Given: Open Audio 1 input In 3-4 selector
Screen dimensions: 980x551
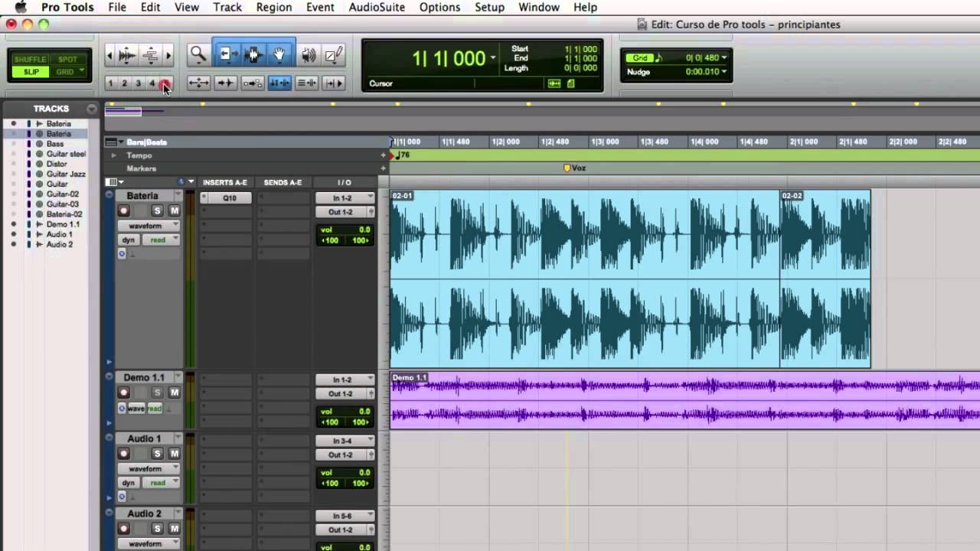Looking at the screenshot, I should [345, 441].
